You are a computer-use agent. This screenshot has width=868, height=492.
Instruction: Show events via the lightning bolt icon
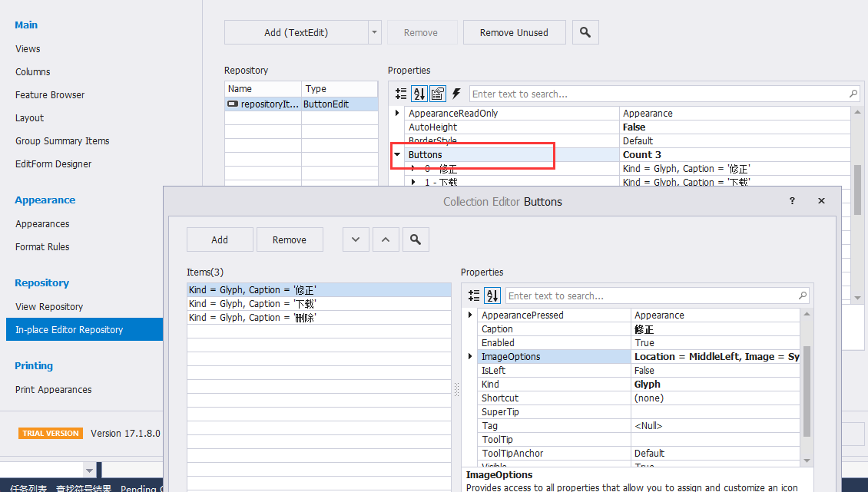pyautogui.click(x=456, y=94)
